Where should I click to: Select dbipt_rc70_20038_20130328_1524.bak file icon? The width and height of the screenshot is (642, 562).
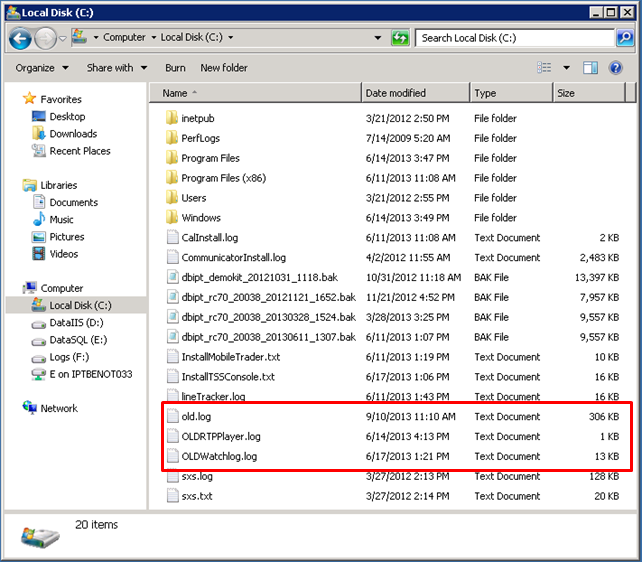click(173, 317)
